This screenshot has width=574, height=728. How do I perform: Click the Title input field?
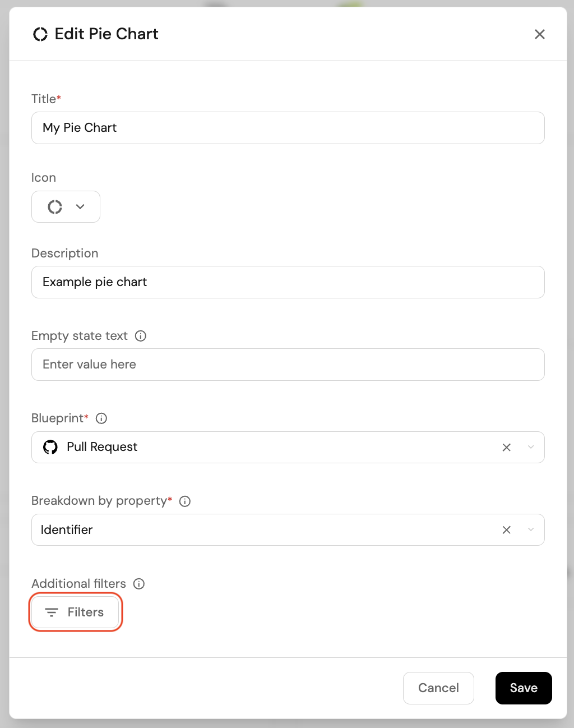[x=288, y=128]
